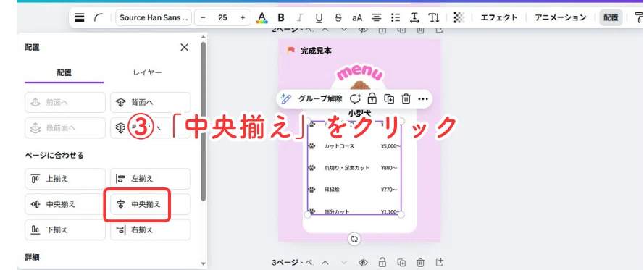Toggle uppercase aA text case
The width and height of the screenshot is (644, 270).
pyautogui.click(x=357, y=17)
